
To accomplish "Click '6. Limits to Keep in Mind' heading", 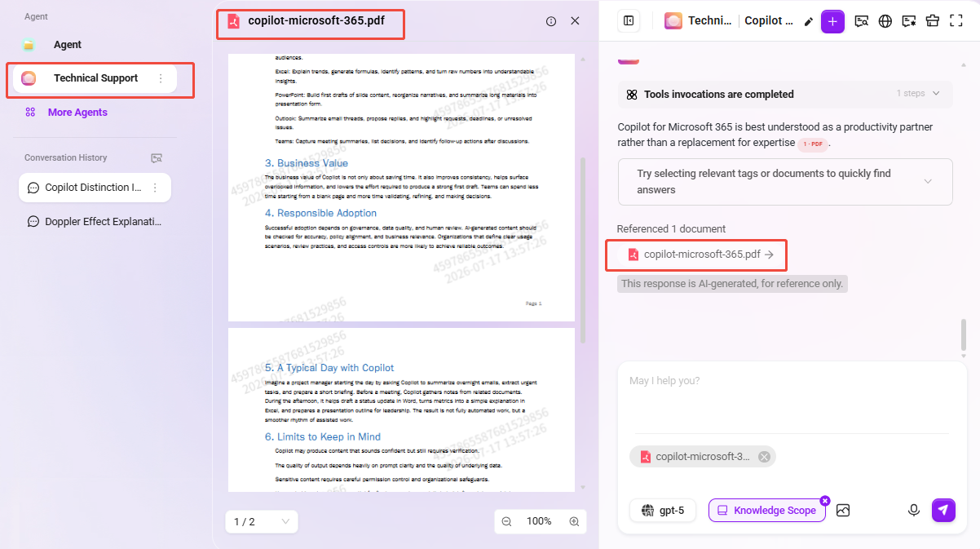I will (x=323, y=437).
